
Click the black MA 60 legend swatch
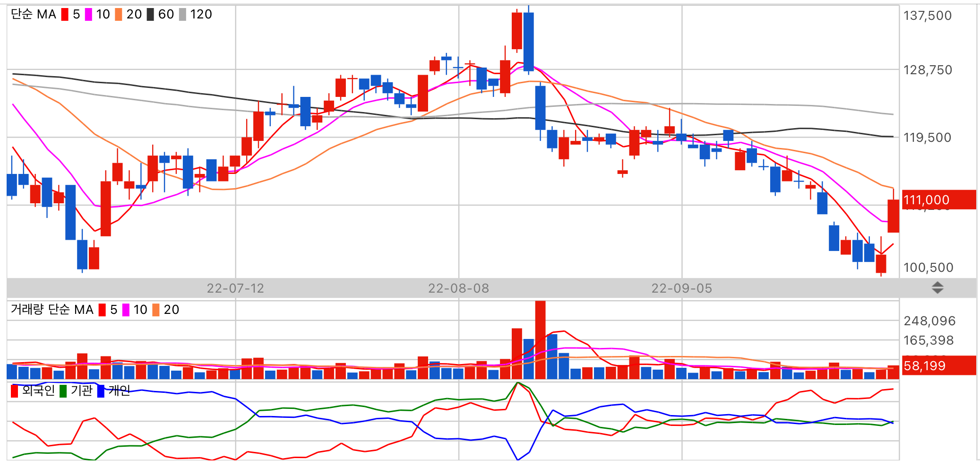[150, 15]
